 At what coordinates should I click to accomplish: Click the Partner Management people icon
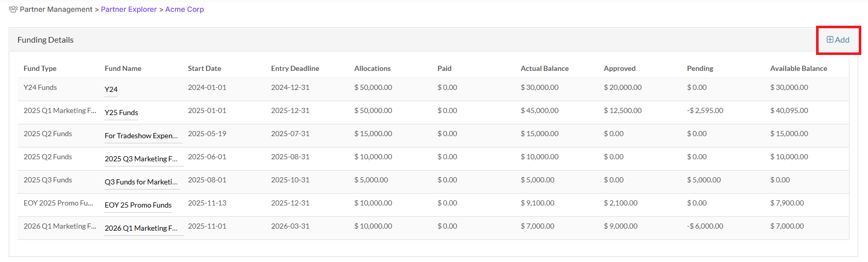pos(13,9)
